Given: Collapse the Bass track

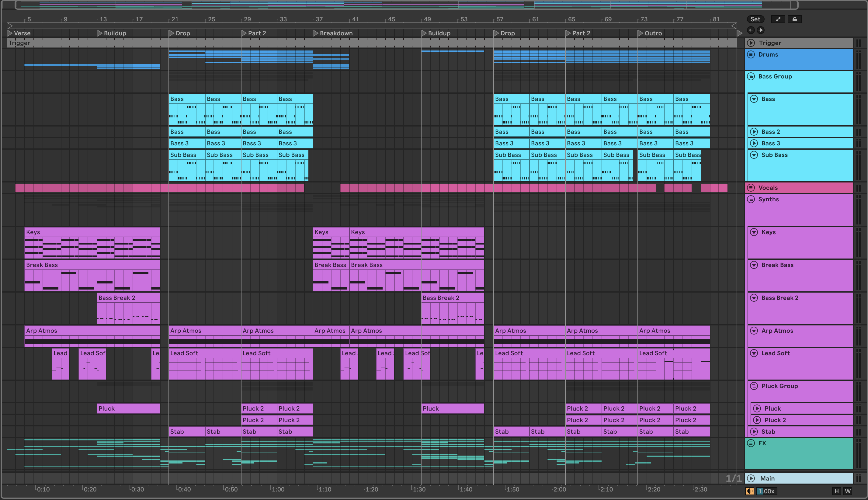Looking at the screenshot, I should point(754,99).
